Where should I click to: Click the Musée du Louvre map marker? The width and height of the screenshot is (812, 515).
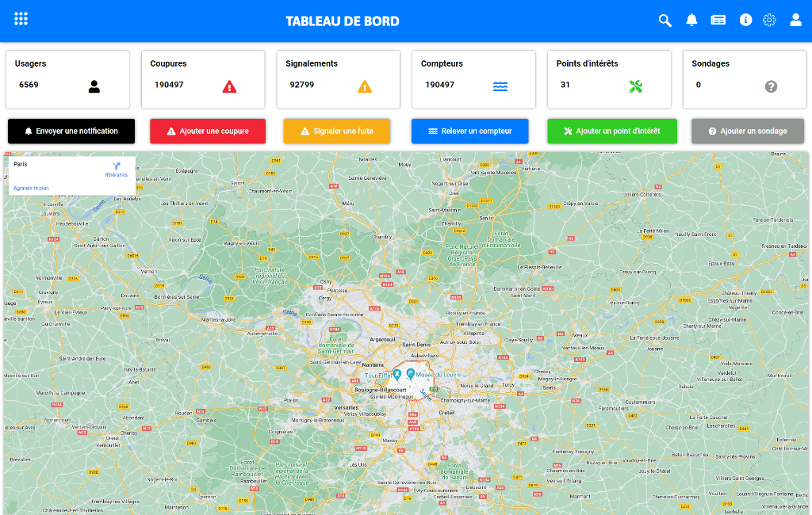coord(410,373)
